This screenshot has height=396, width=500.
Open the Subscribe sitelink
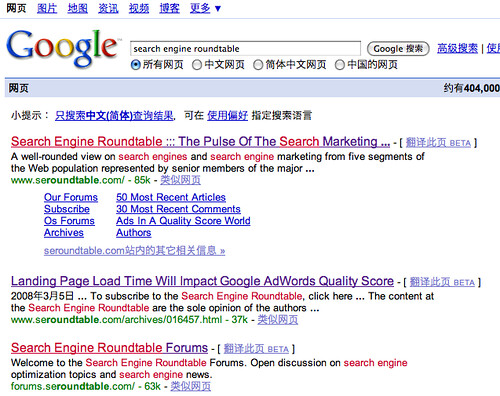[x=67, y=209]
